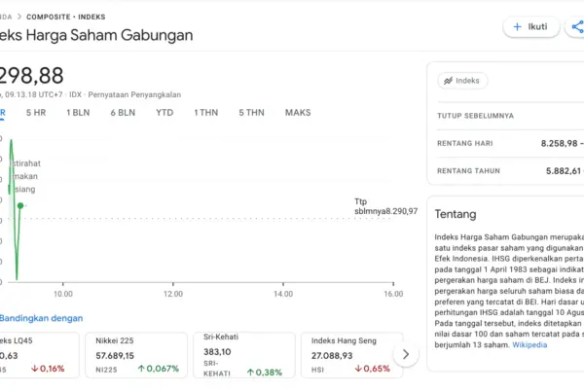
Task: Select the YTD chart range tab
Action: pyautogui.click(x=164, y=113)
